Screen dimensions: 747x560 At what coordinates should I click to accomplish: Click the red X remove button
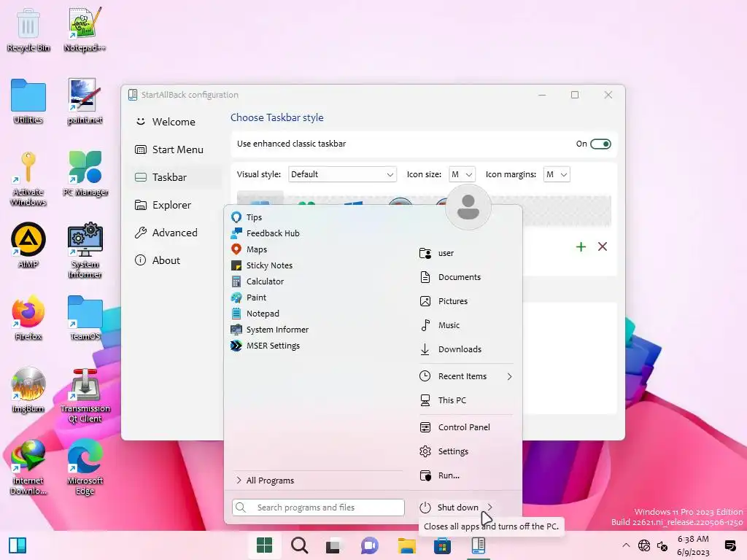click(603, 246)
